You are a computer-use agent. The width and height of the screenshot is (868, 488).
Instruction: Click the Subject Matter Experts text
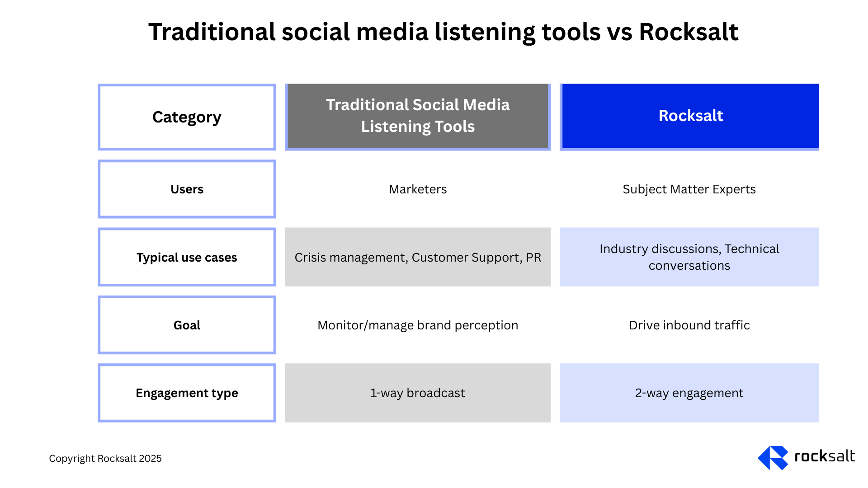(689, 189)
